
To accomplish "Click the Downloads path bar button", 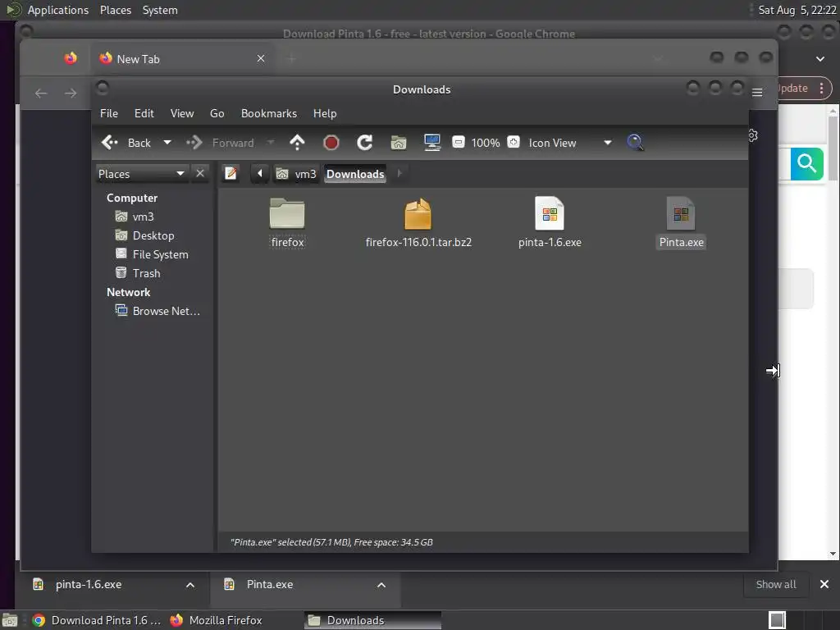I will coord(355,174).
